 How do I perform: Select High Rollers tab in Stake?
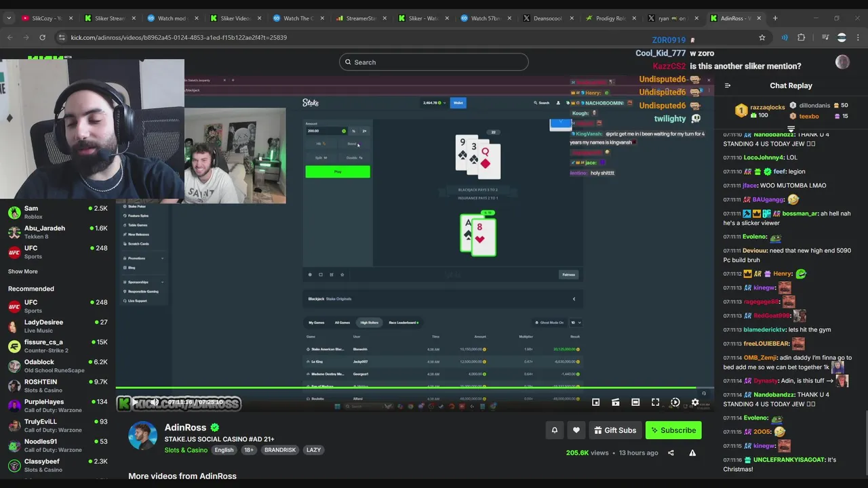pos(370,323)
